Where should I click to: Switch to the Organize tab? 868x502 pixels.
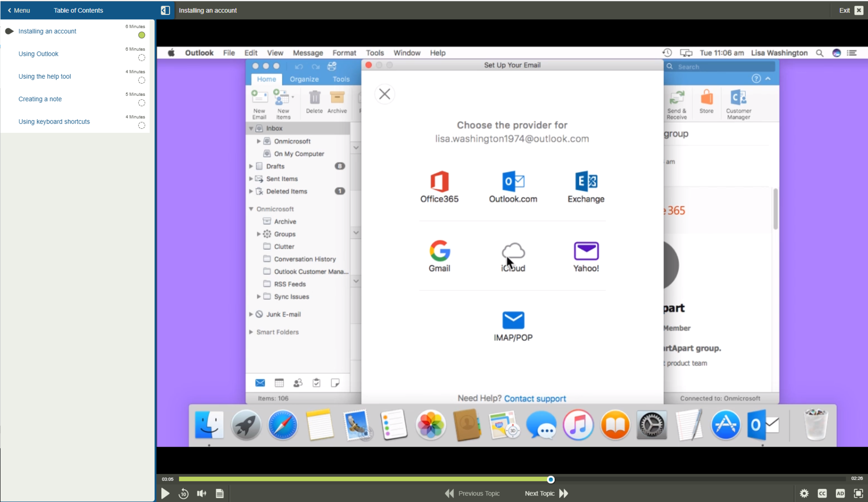(x=304, y=79)
